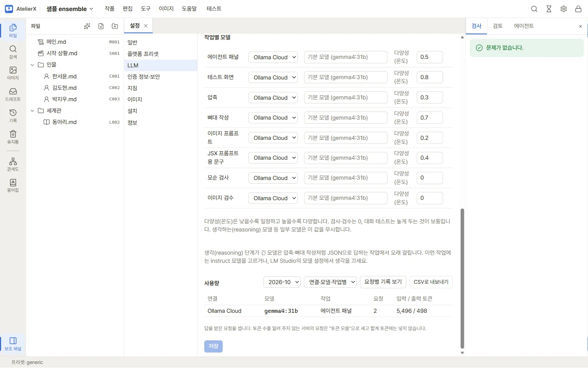The height and width of the screenshot is (368, 588).
Task: Open provider dropdown for 에이전트 패널
Action: pyautogui.click(x=273, y=57)
